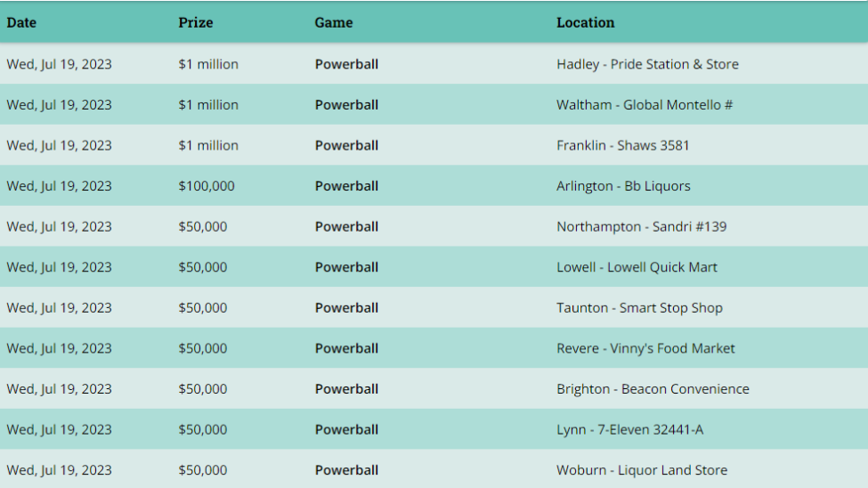Select Waltham - Global Montello # location
This screenshot has width=868, height=488.
pyautogui.click(x=645, y=105)
